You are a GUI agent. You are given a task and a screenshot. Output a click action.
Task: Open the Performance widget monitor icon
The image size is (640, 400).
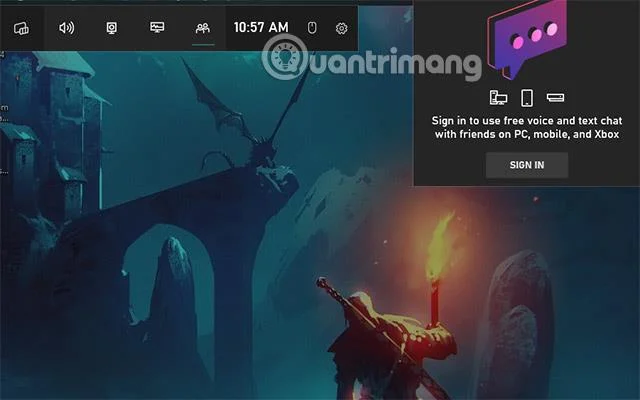coord(157,27)
